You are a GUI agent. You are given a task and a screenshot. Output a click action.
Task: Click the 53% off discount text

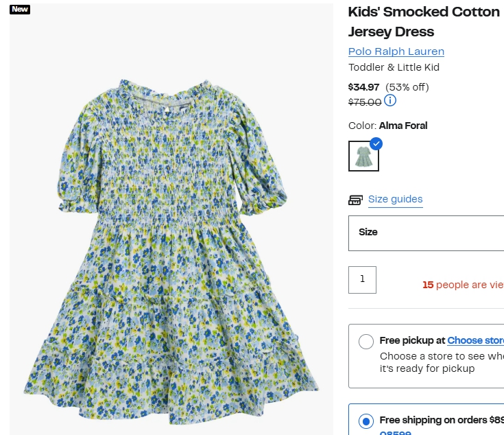(407, 87)
